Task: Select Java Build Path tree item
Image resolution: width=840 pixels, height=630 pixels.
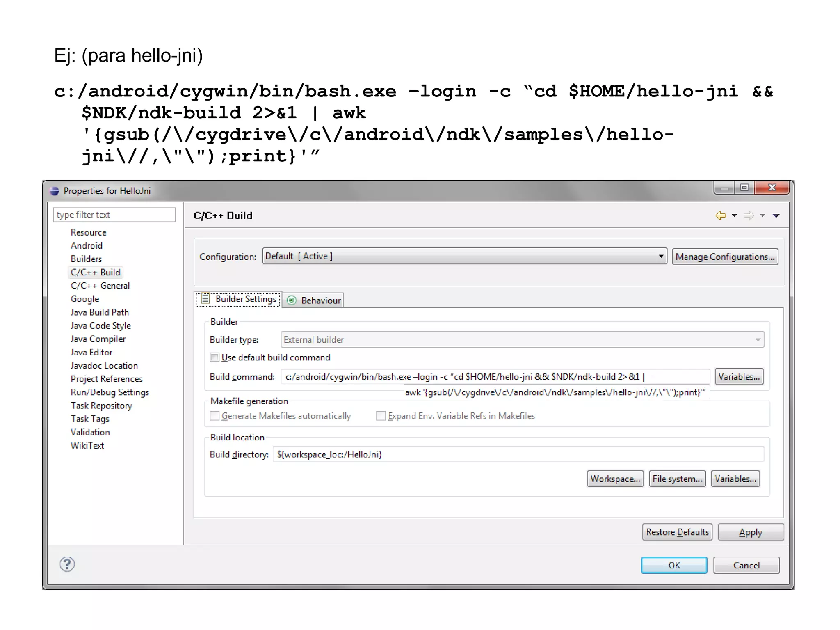Action: (99, 312)
